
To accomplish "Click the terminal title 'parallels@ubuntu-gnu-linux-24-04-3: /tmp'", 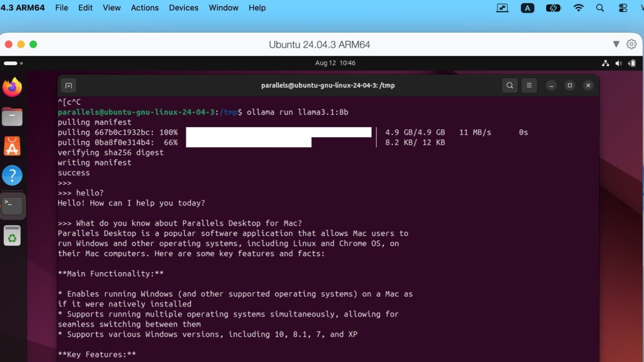I will coord(328,85).
